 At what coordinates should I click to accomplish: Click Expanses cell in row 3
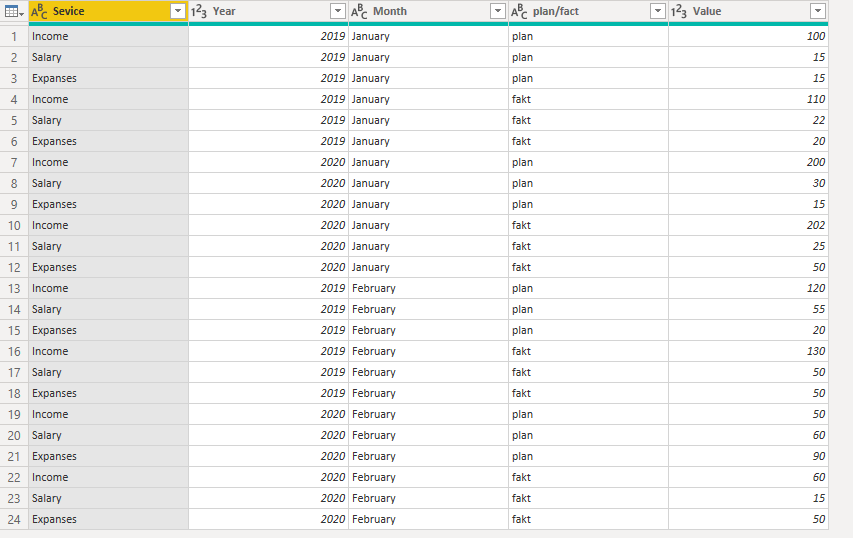pyautogui.click(x=108, y=78)
